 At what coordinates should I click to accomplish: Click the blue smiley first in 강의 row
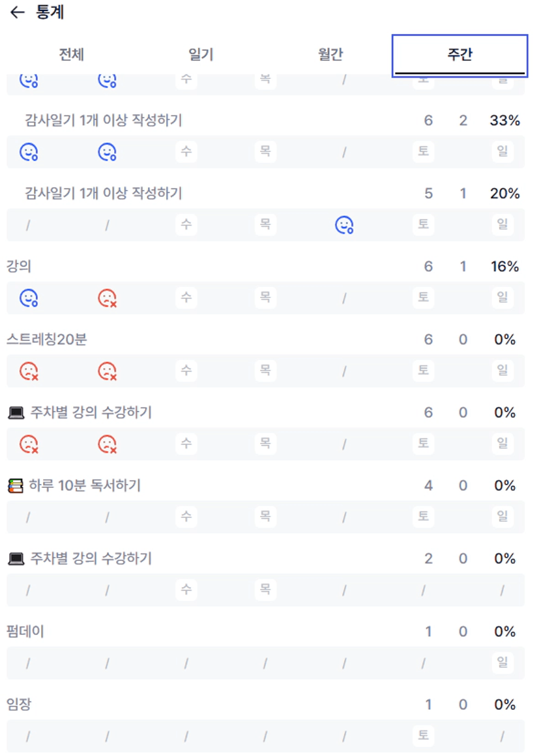28,298
